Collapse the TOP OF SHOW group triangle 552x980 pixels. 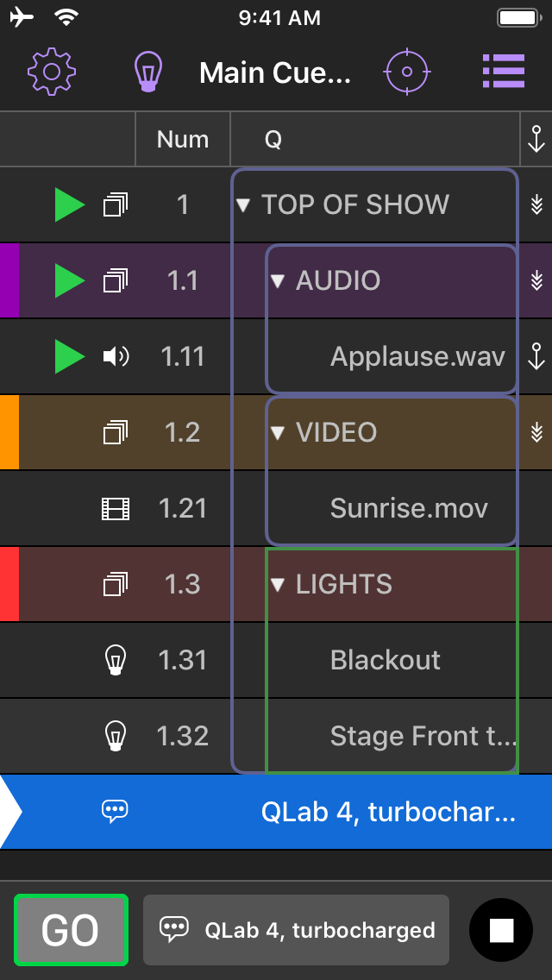pos(248,204)
